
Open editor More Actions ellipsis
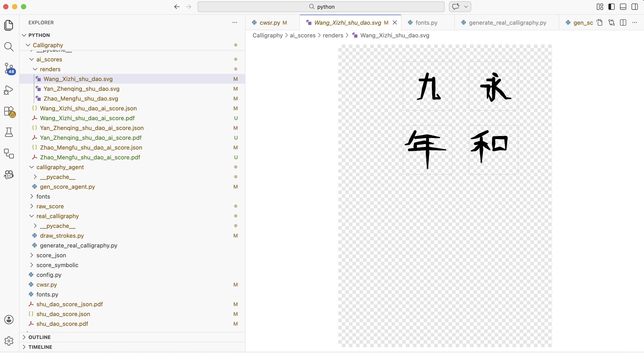point(635,22)
